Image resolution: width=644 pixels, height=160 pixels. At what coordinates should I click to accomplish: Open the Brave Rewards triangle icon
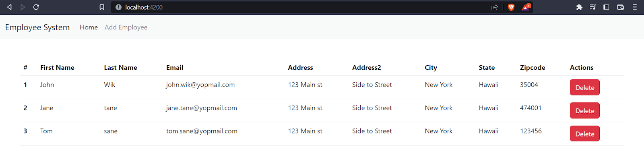[x=526, y=7]
